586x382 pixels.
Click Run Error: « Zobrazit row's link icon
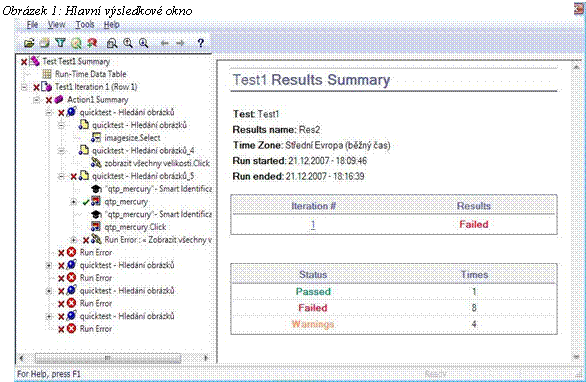[96, 239]
